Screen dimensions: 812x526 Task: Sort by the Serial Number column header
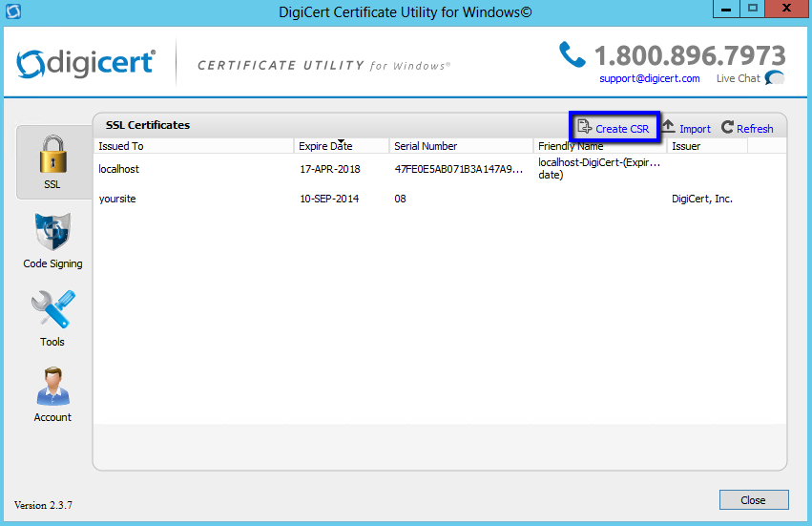[x=462, y=146]
